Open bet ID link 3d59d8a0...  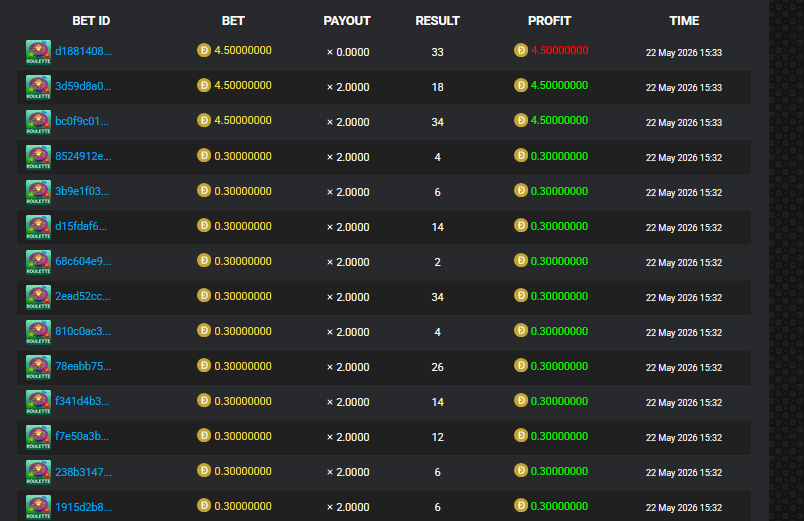[x=83, y=86]
